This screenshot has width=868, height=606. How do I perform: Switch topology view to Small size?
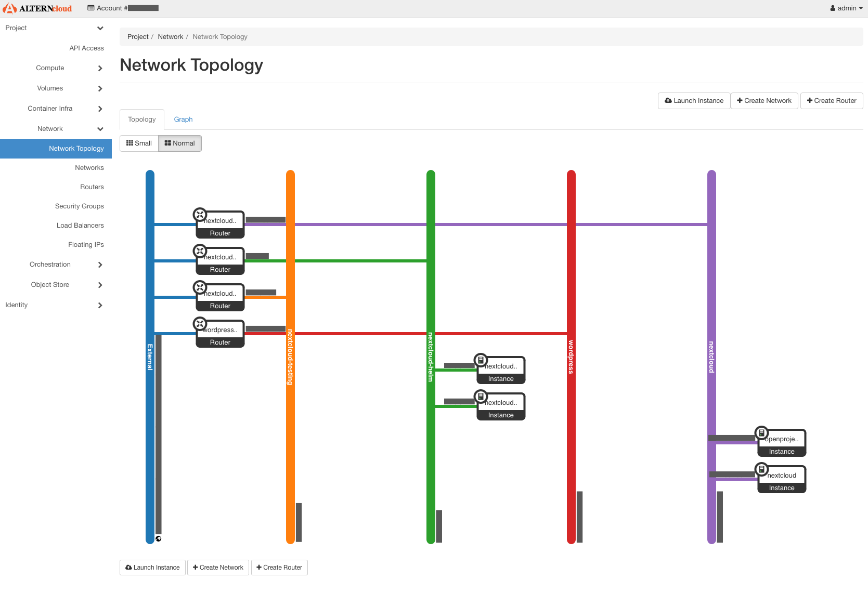pos(139,143)
